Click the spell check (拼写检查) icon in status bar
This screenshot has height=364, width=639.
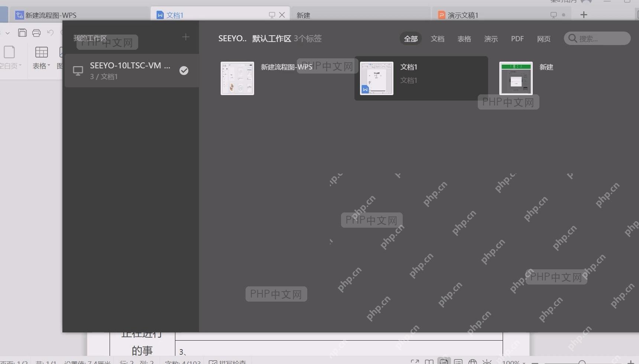pos(213,363)
